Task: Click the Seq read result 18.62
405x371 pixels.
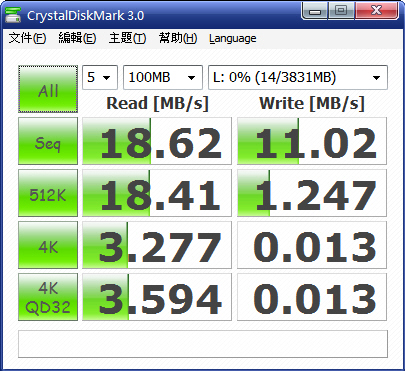Action: (x=157, y=141)
